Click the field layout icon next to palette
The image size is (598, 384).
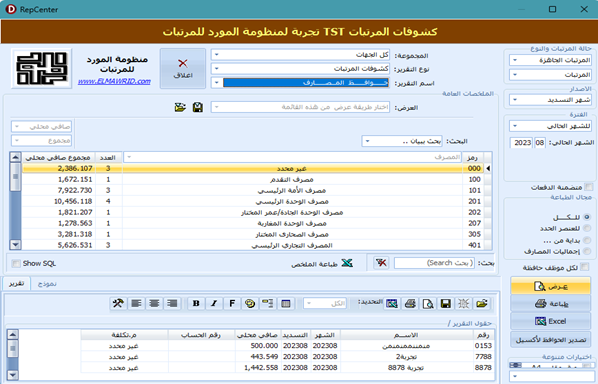[x=268, y=303]
